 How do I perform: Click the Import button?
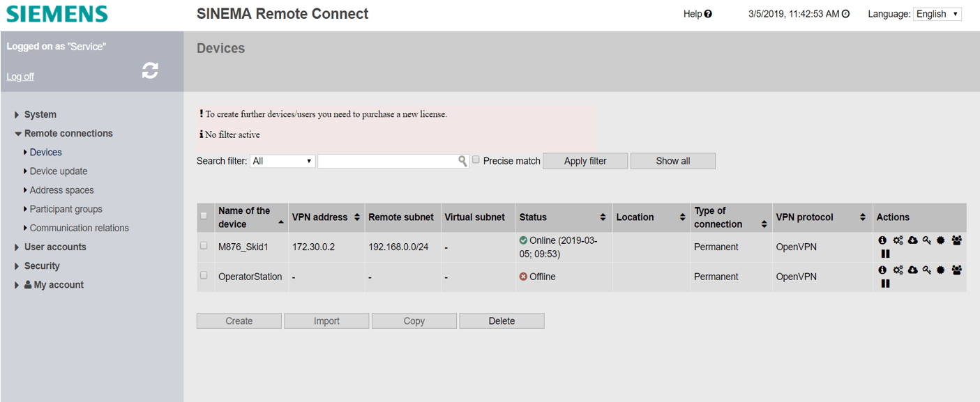[326, 321]
